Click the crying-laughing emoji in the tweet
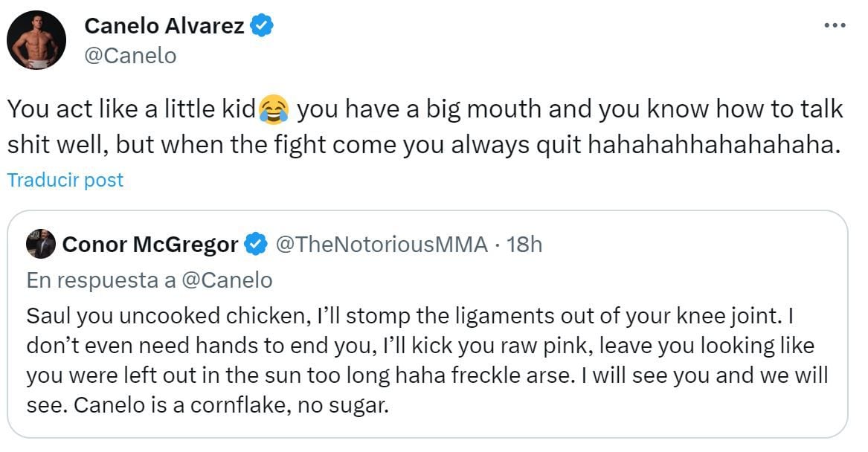The width and height of the screenshot is (868, 452). click(274, 111)
